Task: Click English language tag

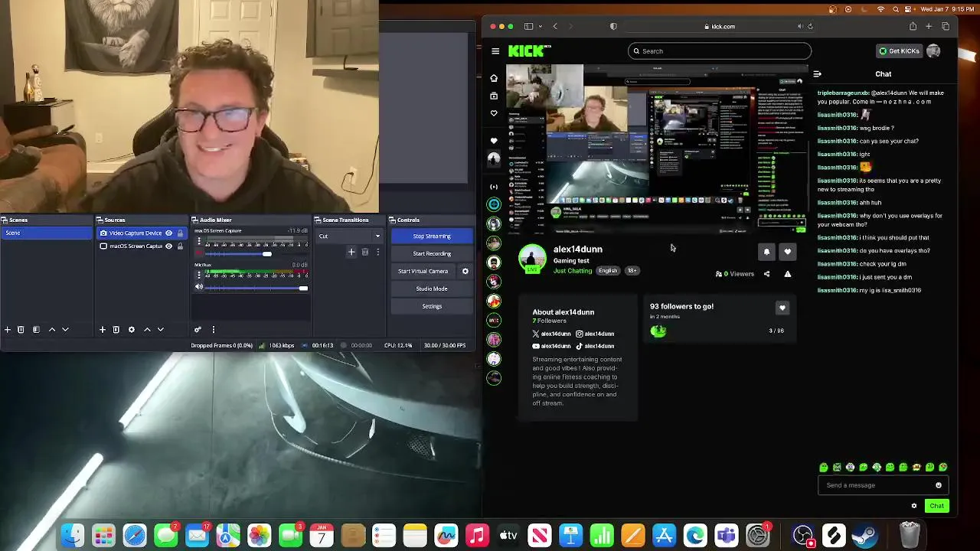Action: coord(608,270)
